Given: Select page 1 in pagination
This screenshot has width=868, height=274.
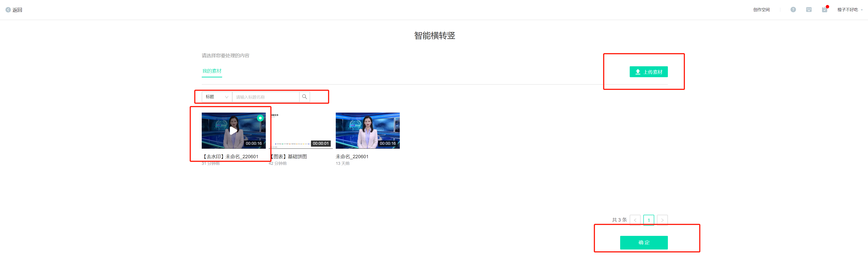Looking at the screenshot, I should (649, 220).
